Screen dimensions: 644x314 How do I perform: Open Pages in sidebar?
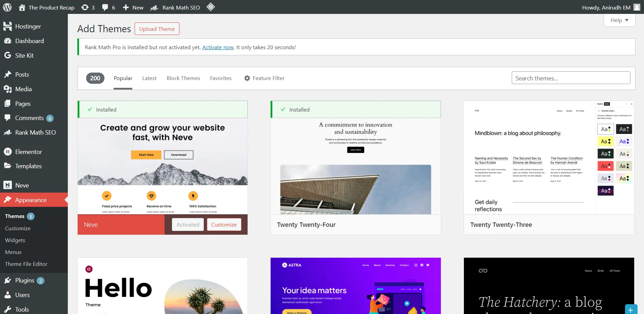[34, 103]
